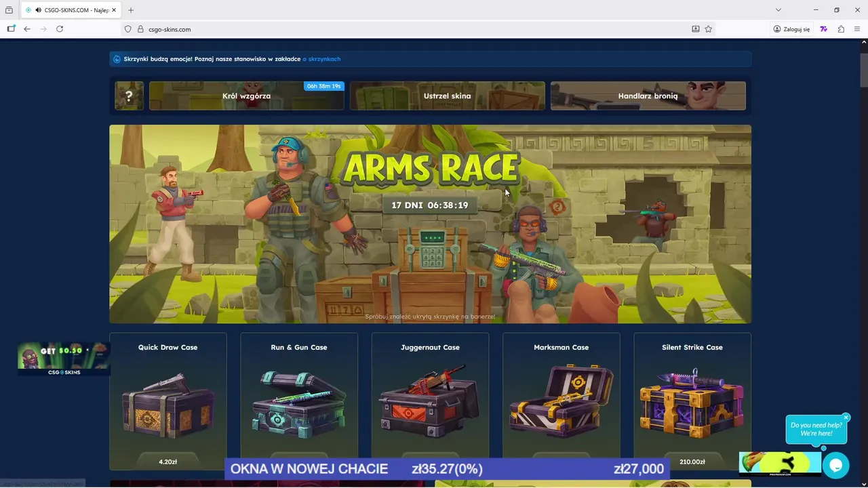Click the 06h 38m countdown badge
The height and width of the screenshot is (488, 868).
point(324,86)
